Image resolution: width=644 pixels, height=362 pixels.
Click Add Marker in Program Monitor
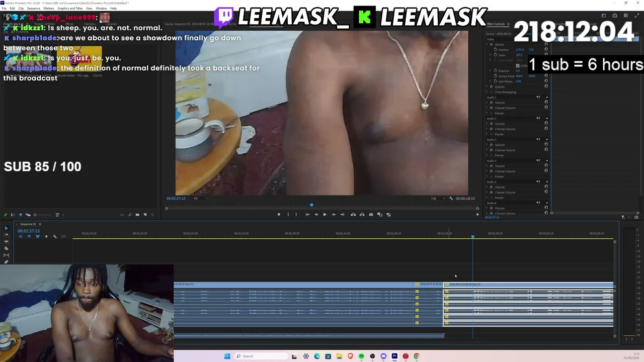click(279, 215)
